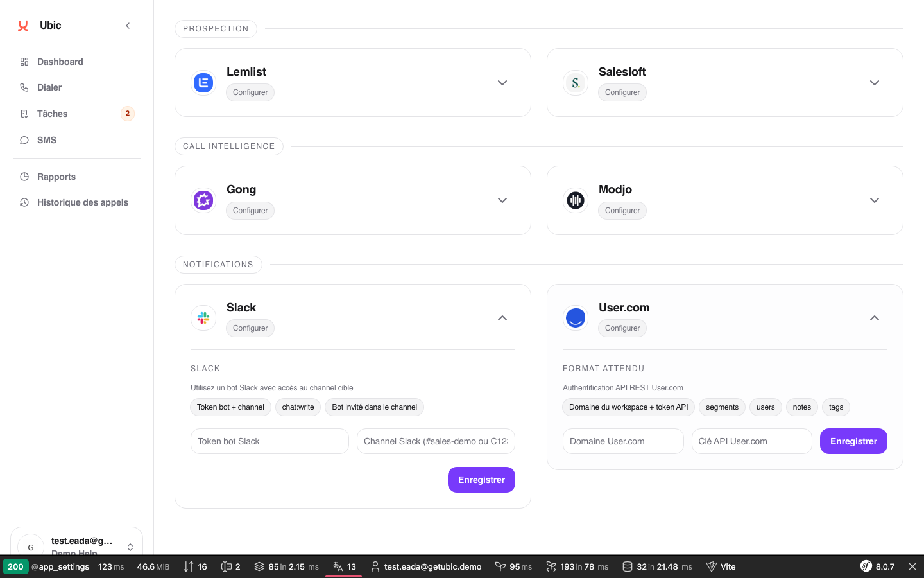Click the Rapports chart icon

[x=24, y=177]
